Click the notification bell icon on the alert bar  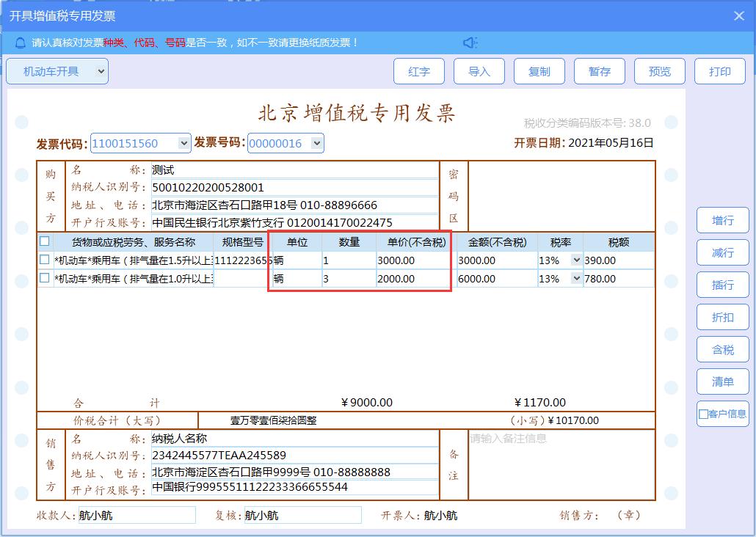(x=19, y=42)
